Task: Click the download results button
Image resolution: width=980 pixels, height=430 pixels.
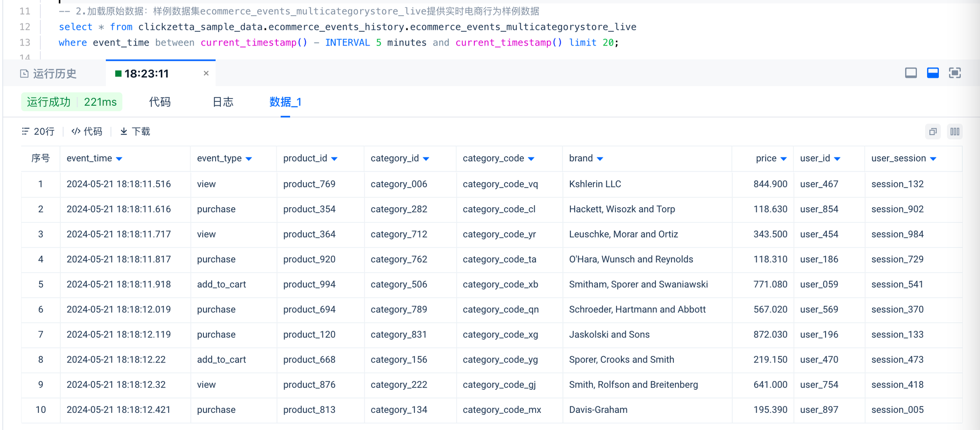Action: point(135,132)
